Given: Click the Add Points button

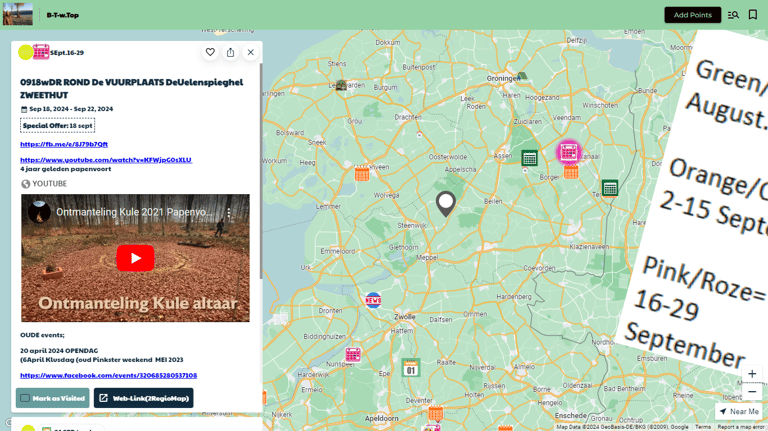Looking at the screenshot, I should coord(692,15).
